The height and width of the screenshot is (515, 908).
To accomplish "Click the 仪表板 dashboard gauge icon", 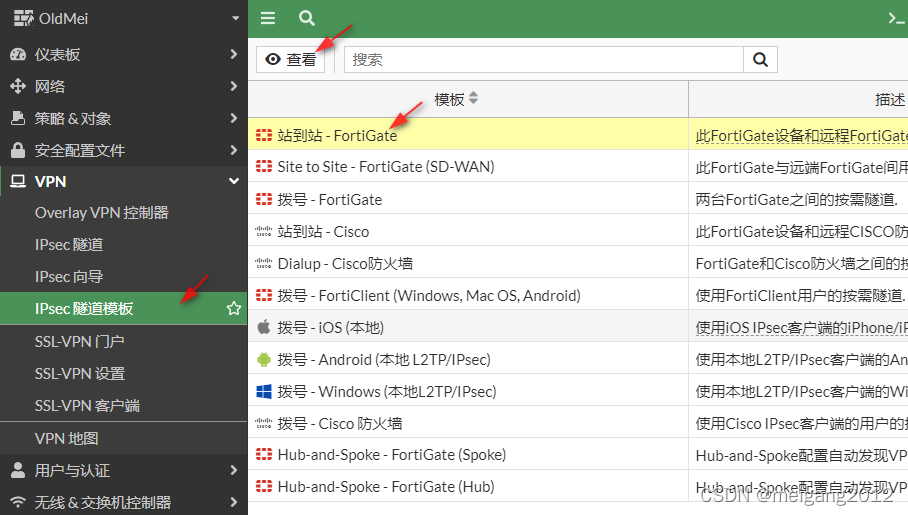I will point(18,54).
